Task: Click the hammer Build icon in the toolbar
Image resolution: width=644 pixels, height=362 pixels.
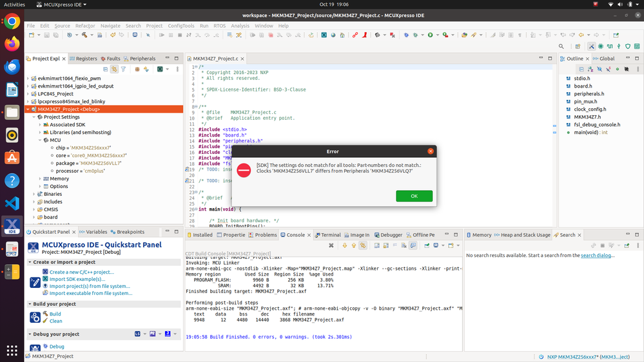Action: [84, 35]
